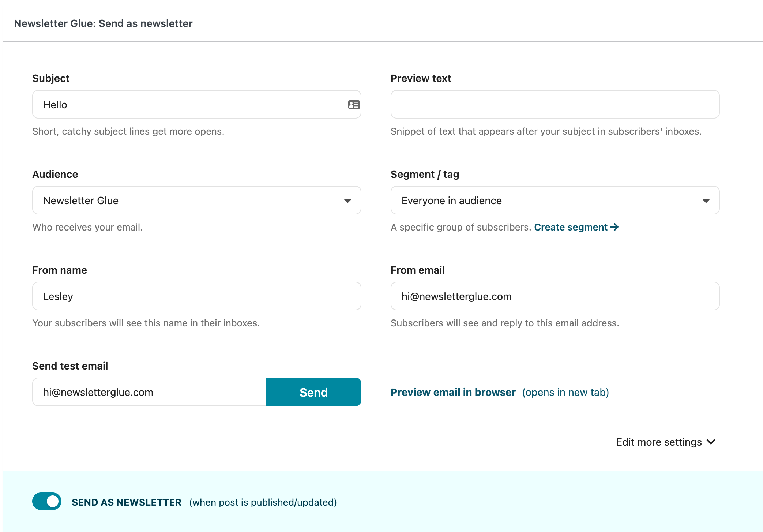Expand Edit more settings
763x532 pixels.
(659, 442)
